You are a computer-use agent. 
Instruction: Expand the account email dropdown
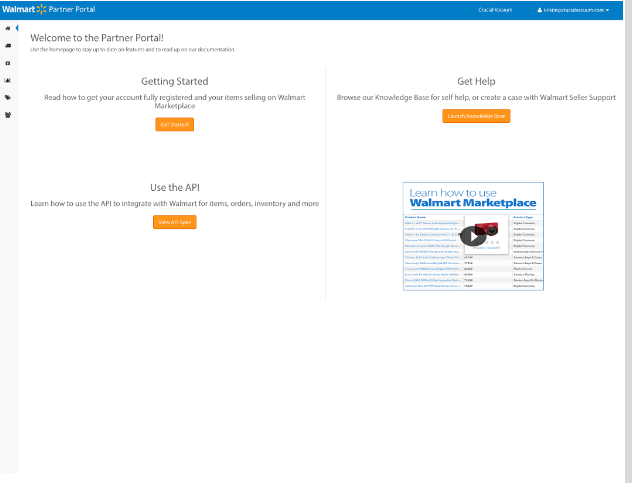(x=573, y=10)
